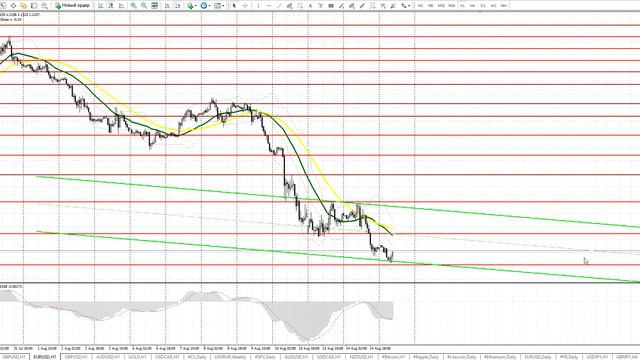The image size is (640, 360).
Task: Switch chart to bar chart
Action: tap(100, 6)
